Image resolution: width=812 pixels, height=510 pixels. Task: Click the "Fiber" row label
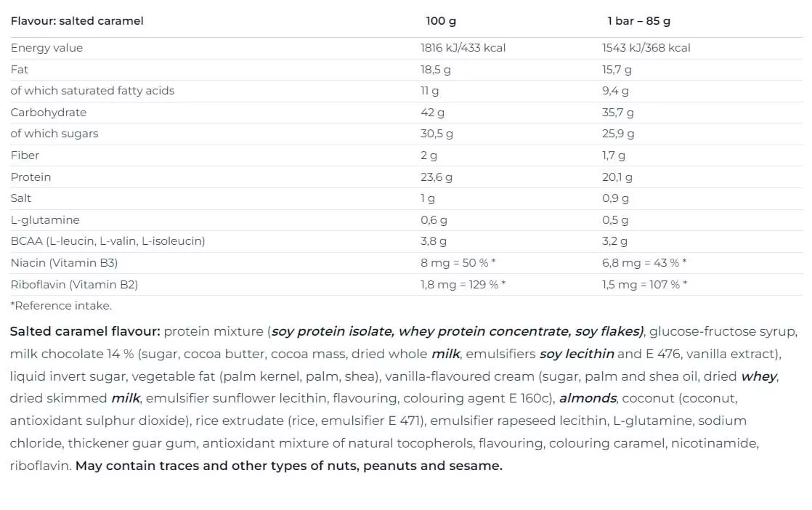coord(25,155)
